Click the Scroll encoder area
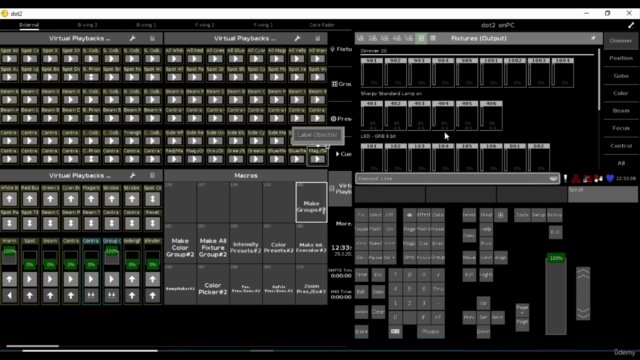 [x=602, y=194]
